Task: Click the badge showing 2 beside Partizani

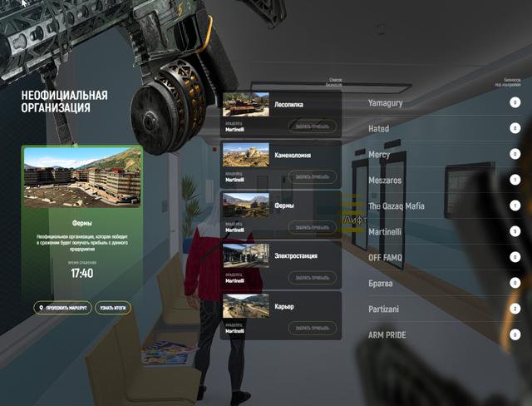Action: (x=515, y=309)
